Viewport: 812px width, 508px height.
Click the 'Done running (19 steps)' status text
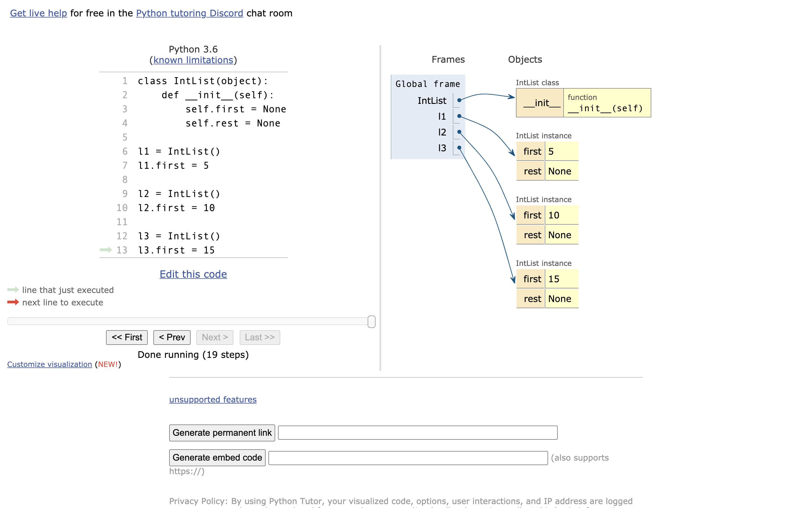[193, 355]
